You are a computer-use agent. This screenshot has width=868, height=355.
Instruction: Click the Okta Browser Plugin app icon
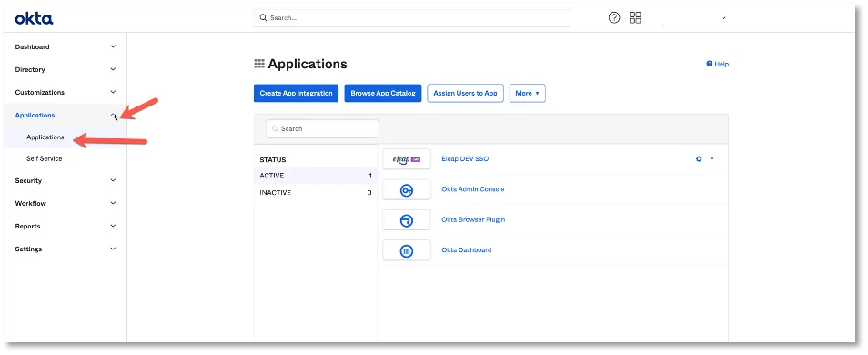click(x=407, y=220)
